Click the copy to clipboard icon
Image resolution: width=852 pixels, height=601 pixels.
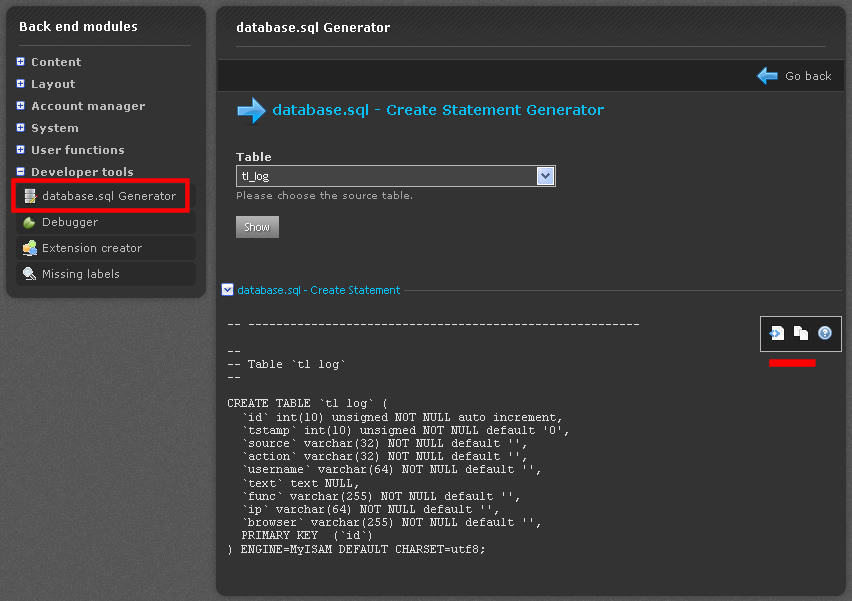click(801, 333)
